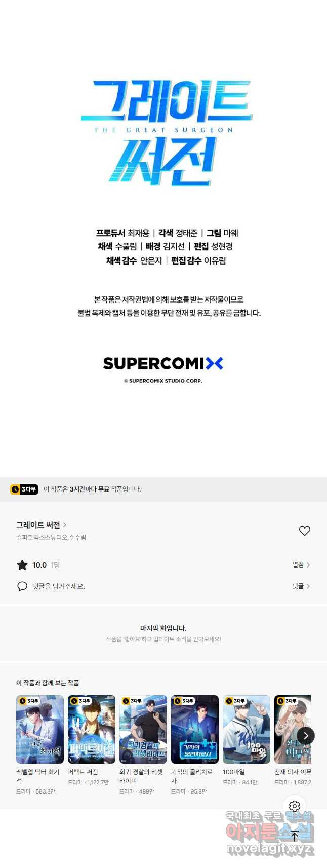Viewport: 327px width, 868px height.
Task: Open 기적의 물리치료사 thumbnail
Action: 195,729
